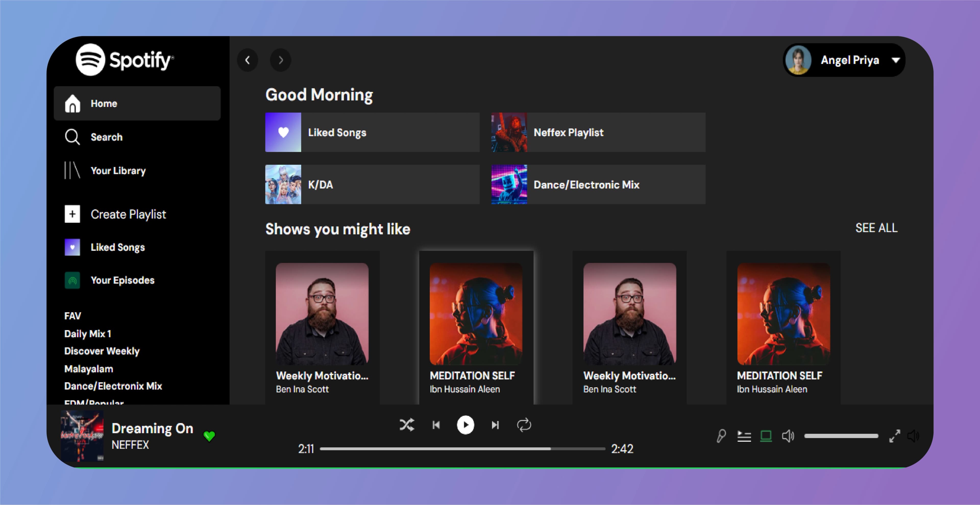Expand the Angel Priya account dropdown
The width and height of the screenshot is (980, 505).
point(896,60)
